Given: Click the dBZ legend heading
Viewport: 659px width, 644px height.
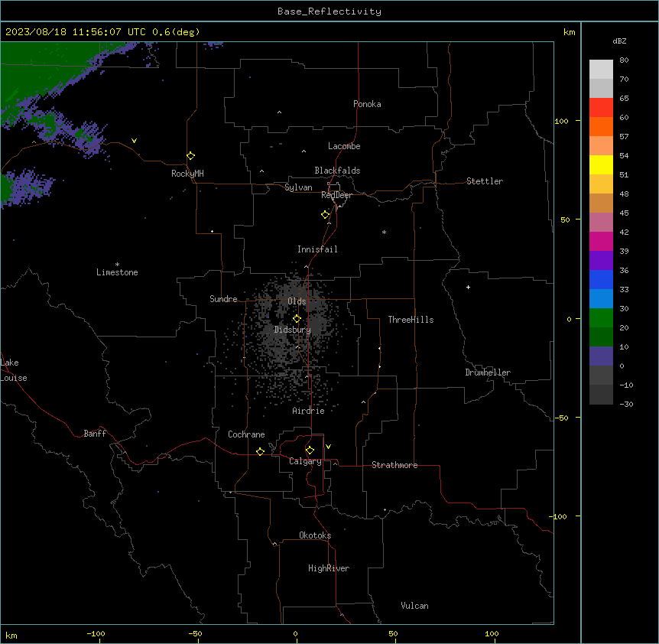Looking at the screenshot, I should tap(619, 41).
